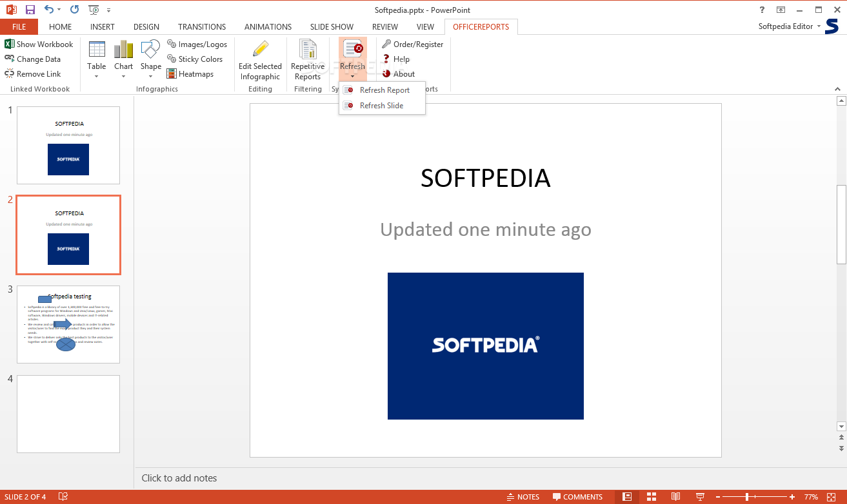
Task: Open the REVIEW tab
Action: coord(385,27)
